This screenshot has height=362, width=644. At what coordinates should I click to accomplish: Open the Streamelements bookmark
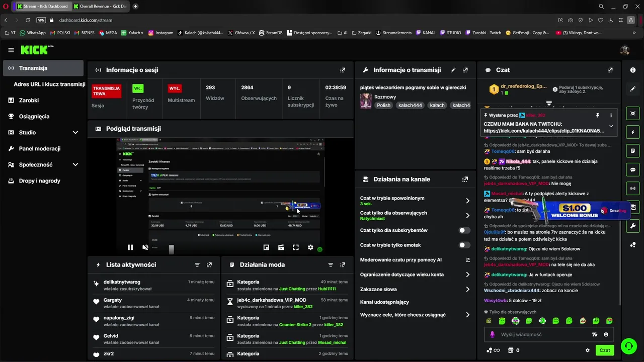(394, 33)
